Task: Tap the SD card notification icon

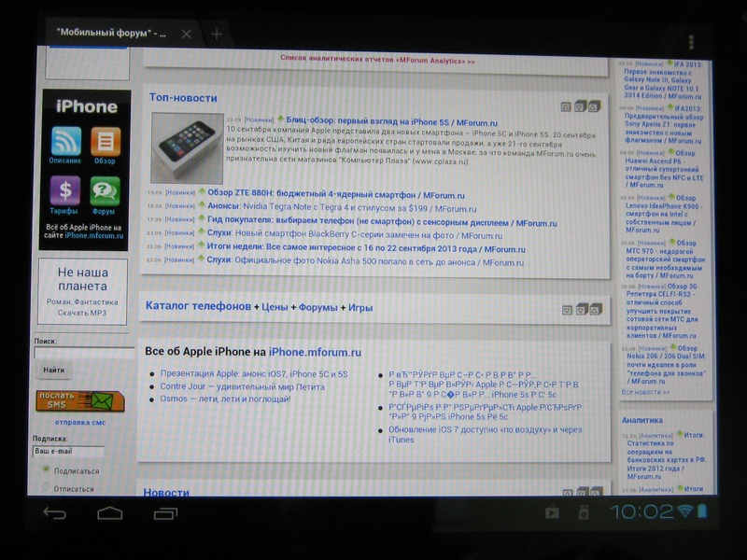Action: click(583, 512)
